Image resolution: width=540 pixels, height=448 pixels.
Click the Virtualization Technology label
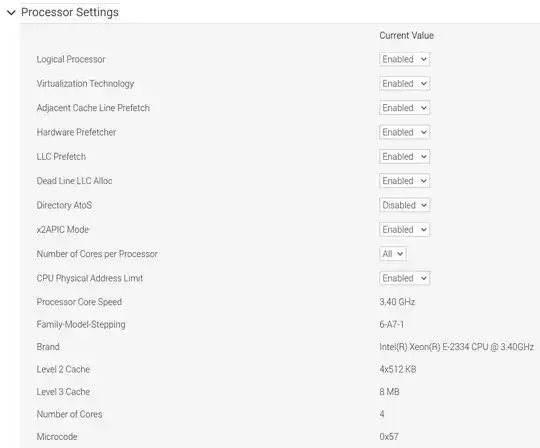[x=85, y=84]
